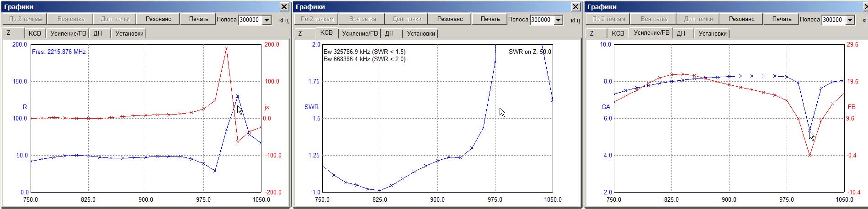Select ДН tab in the SWR graph window
The height and width of the screenshot is (209, 868).
(389, 33)
